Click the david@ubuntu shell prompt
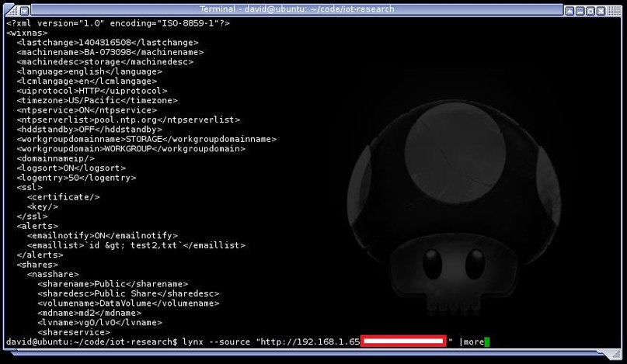627x364 pixels. [x=92, y=342]
